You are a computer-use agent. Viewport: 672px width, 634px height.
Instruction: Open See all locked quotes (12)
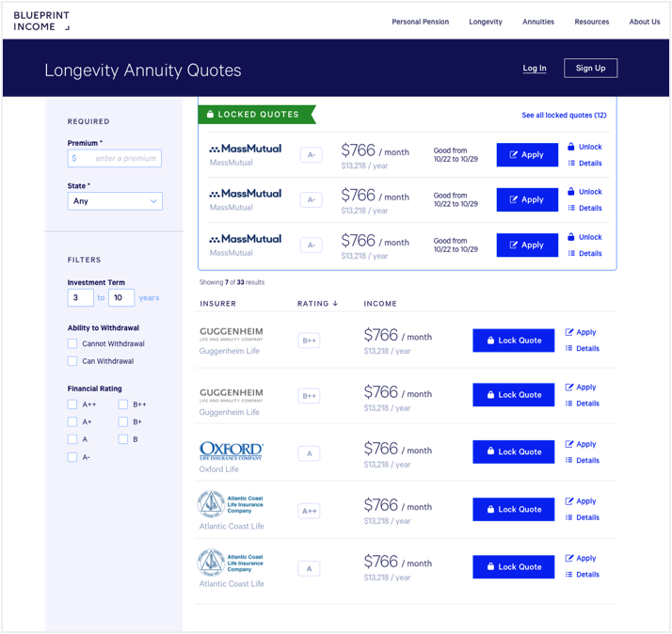coord(564,116)
